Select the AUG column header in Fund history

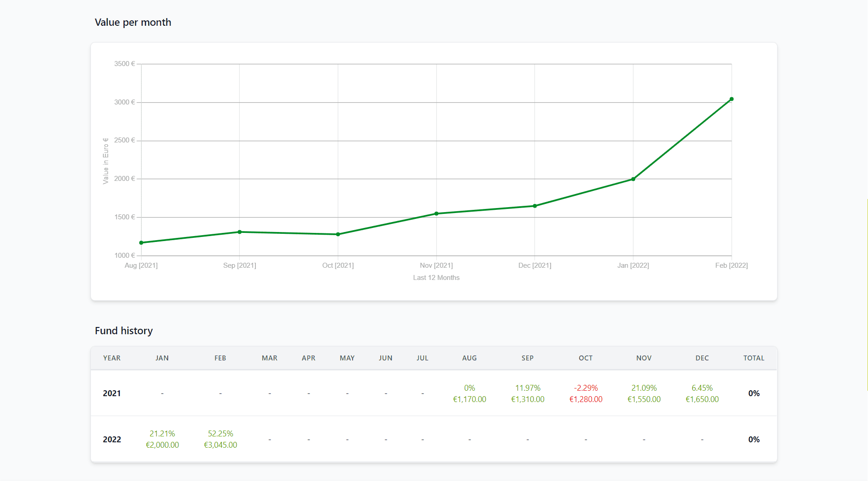click(469, 358)
